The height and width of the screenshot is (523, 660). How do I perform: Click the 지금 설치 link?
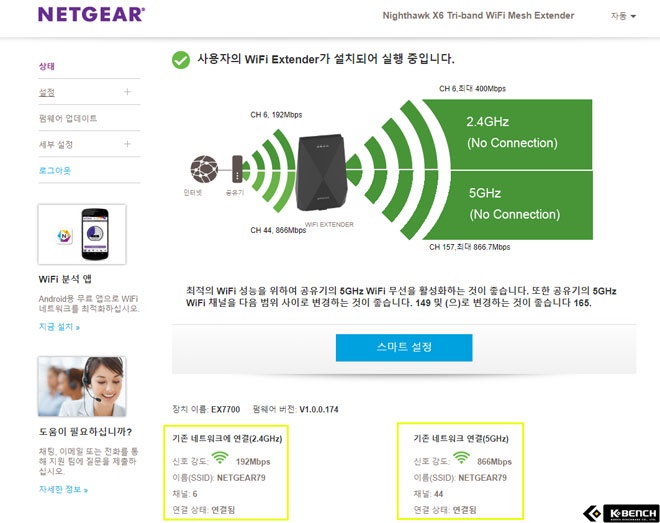[59, 327]
